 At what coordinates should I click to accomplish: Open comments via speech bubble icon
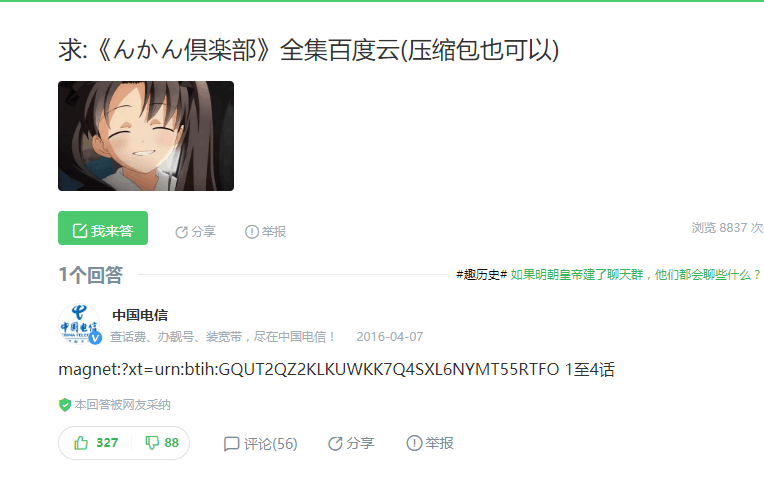[231, 443]
